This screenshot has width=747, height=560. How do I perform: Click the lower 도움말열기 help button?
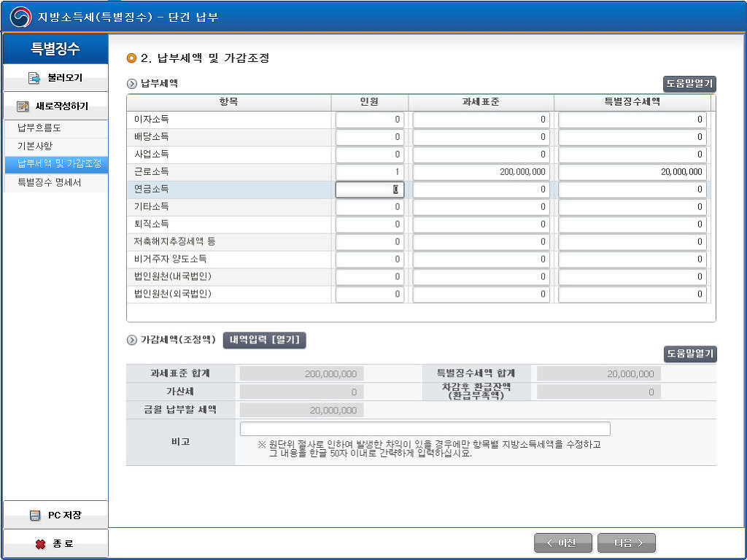tap(689, 354)
